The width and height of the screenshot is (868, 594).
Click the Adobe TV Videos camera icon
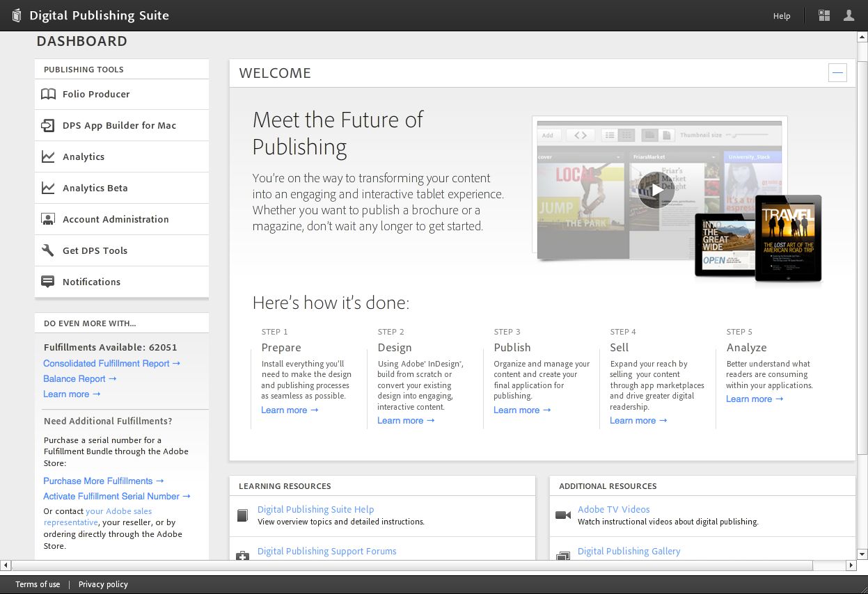click(x=563, y=515)
